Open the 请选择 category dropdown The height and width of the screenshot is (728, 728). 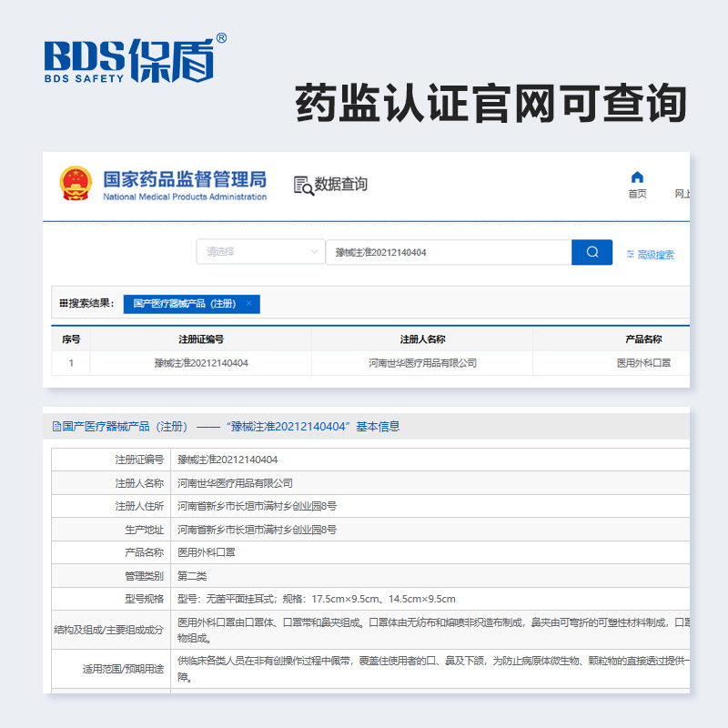tap(260, 252)
